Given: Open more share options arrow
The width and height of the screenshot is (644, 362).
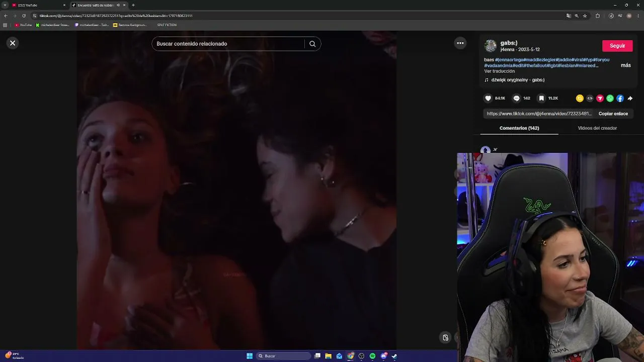Looking at the screenshot, I should point(630,99).
